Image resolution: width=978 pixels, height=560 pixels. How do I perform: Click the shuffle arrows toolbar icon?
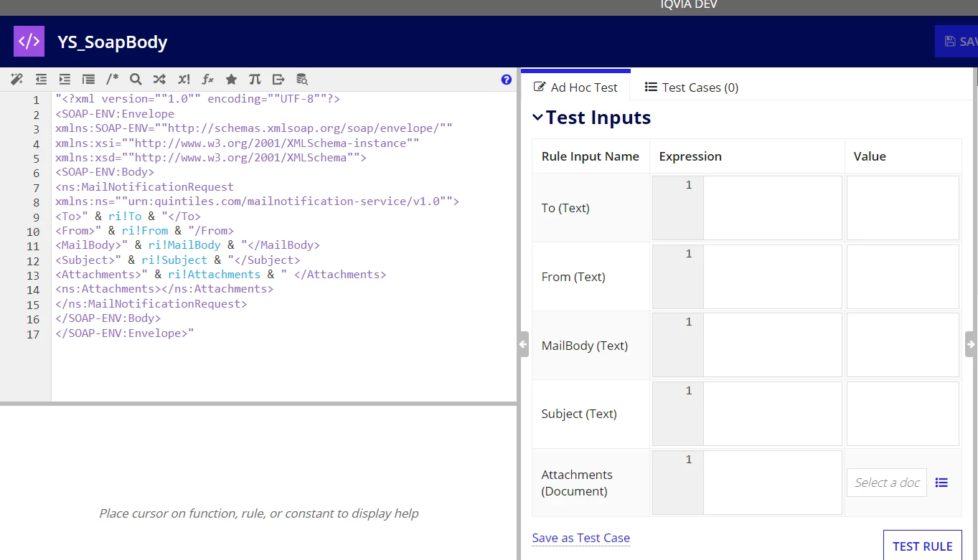click(159, 80)
